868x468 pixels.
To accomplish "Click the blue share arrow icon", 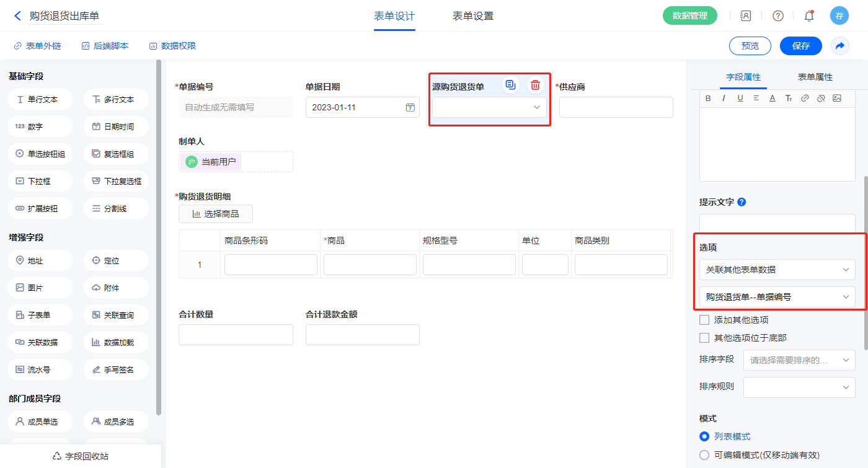I will pyautogui.click(x=840, y=46).
